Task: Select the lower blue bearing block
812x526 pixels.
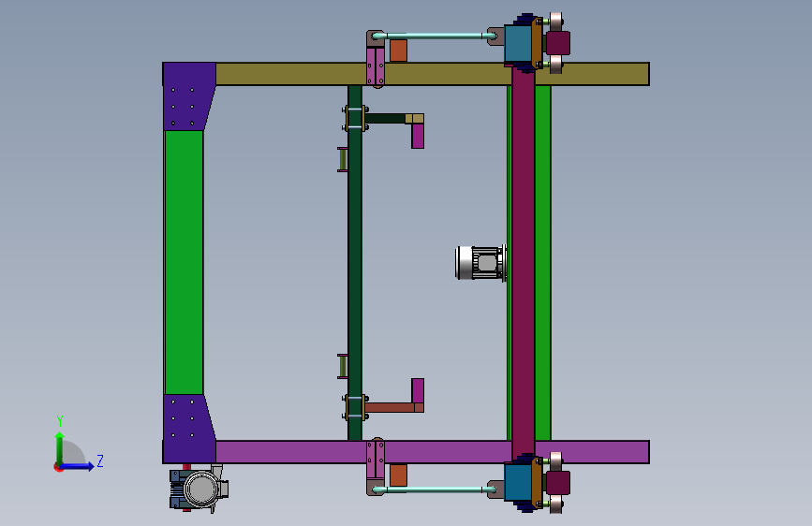Action: tap(518, 482)
